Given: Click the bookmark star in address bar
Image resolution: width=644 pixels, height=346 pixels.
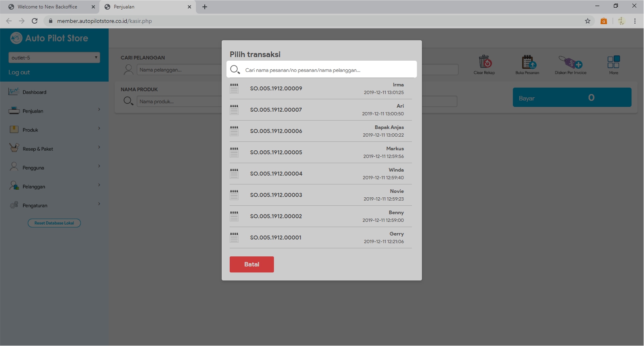Looking at the screenshot, I should 588,21.
